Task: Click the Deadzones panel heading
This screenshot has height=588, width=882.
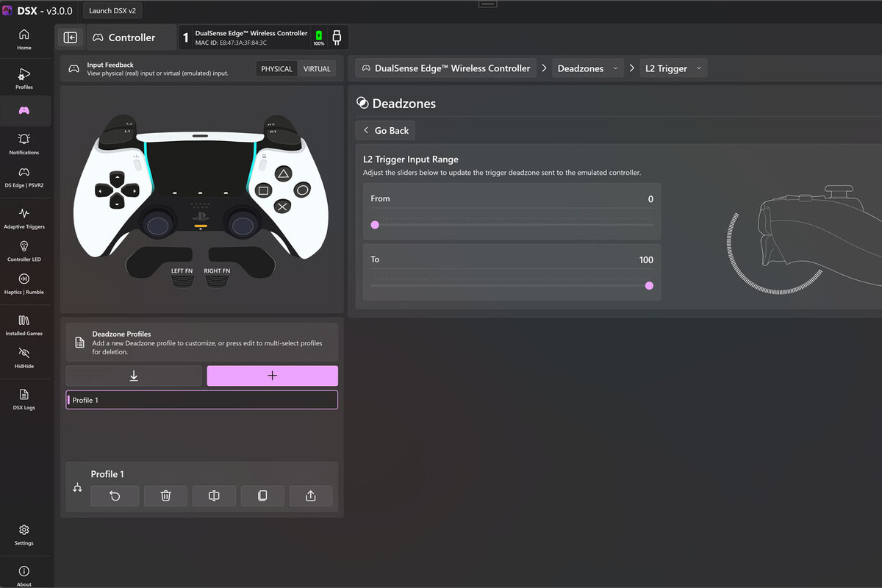Action: [x=404, y=104]
